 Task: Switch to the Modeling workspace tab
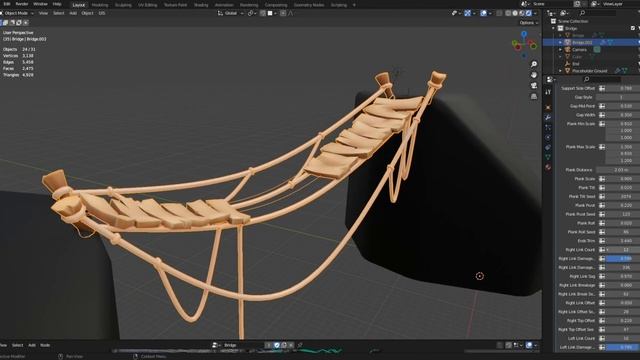(100, 5)
